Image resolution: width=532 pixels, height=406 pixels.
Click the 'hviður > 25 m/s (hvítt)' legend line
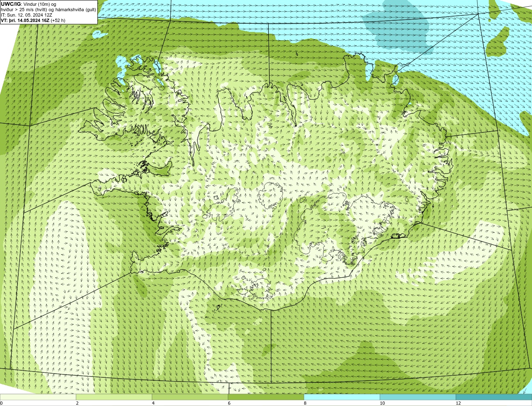pyautogui.click(x=49, y=10)
